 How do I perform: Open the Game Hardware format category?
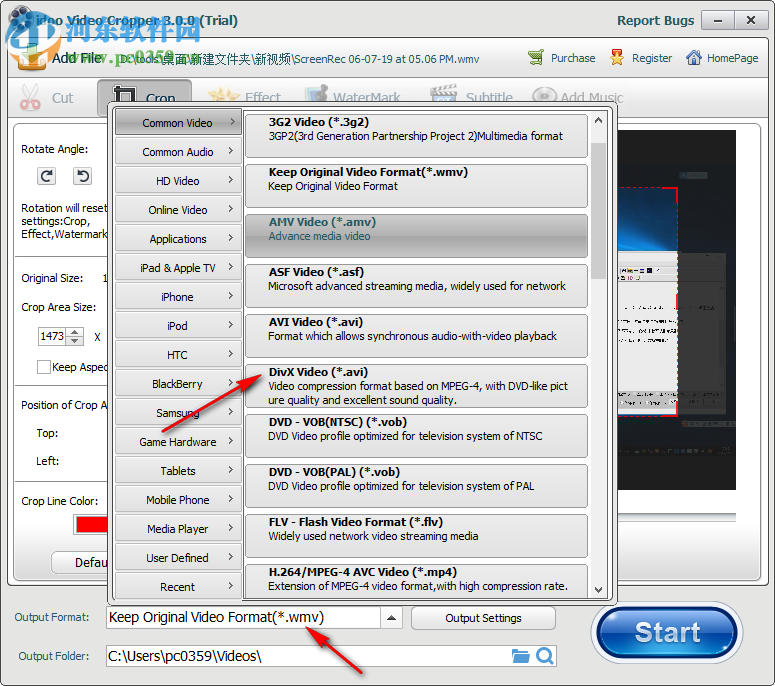coord(178,442)
